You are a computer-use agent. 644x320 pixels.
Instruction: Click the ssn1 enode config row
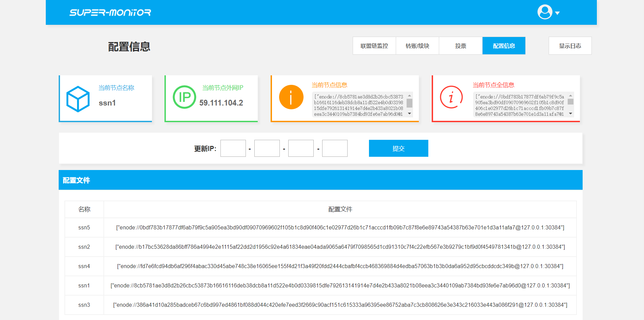pos(340,286)
